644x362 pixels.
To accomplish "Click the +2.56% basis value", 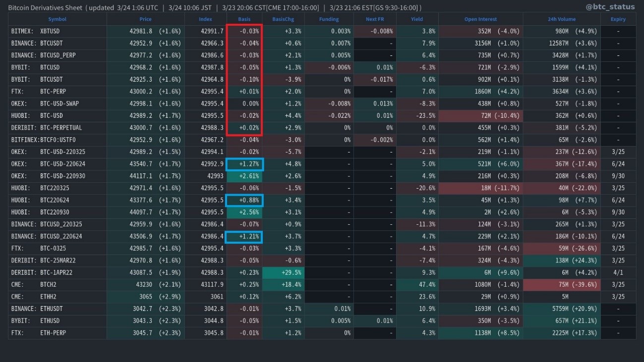I will pyautogui.click(x=249, y=212).
